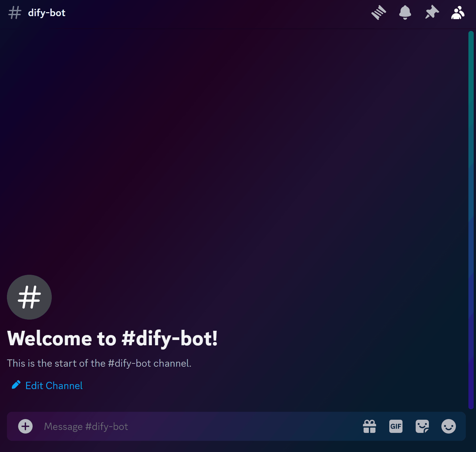The image size is (476, 452).
Task: Open the GIF picker
Action: (x=396, y=426)
